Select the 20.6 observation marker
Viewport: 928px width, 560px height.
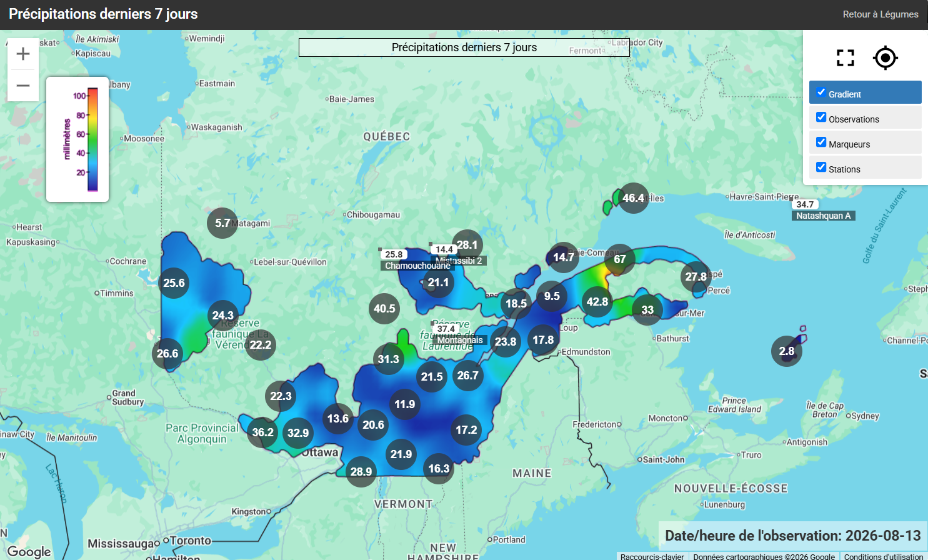tap(373, 425)
